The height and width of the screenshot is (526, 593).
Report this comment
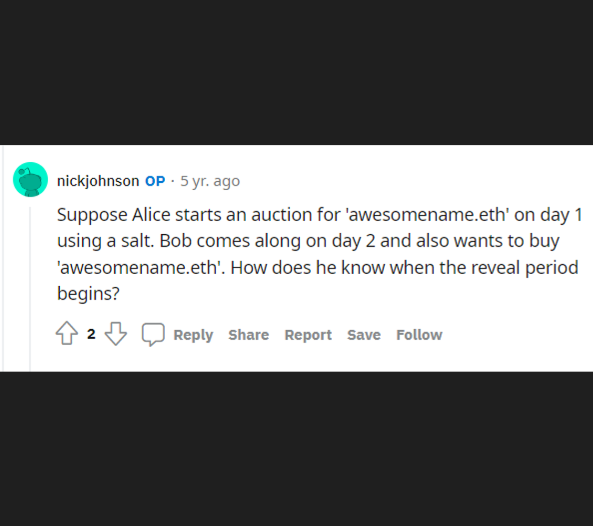click(308, 335)
